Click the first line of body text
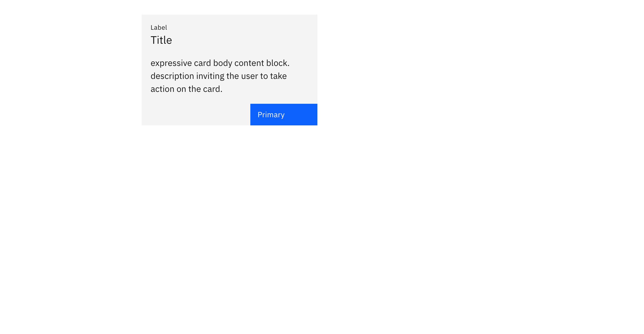Image resolution: width=644 pixels, height=334 pixels. 220,63
